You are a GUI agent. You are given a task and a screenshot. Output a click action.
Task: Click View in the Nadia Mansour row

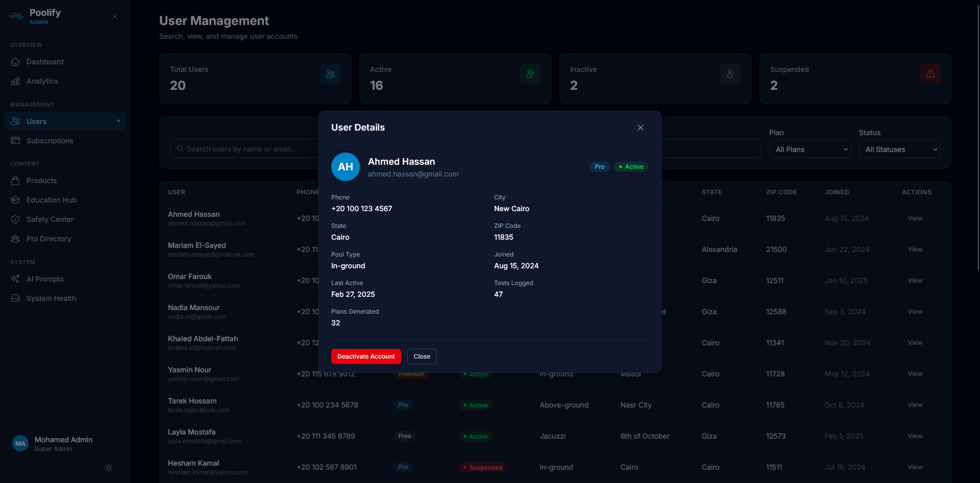[915, 312]
